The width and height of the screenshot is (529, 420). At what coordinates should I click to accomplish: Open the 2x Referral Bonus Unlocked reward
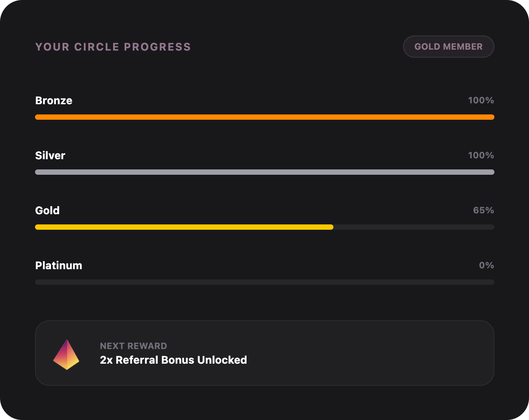pos(173,360)
